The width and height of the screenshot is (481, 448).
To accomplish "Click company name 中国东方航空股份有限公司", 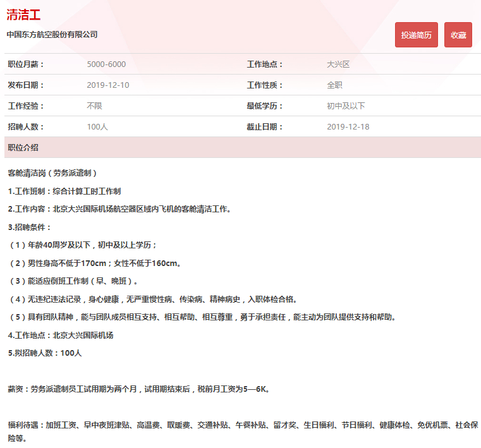I will pos(52,34).
